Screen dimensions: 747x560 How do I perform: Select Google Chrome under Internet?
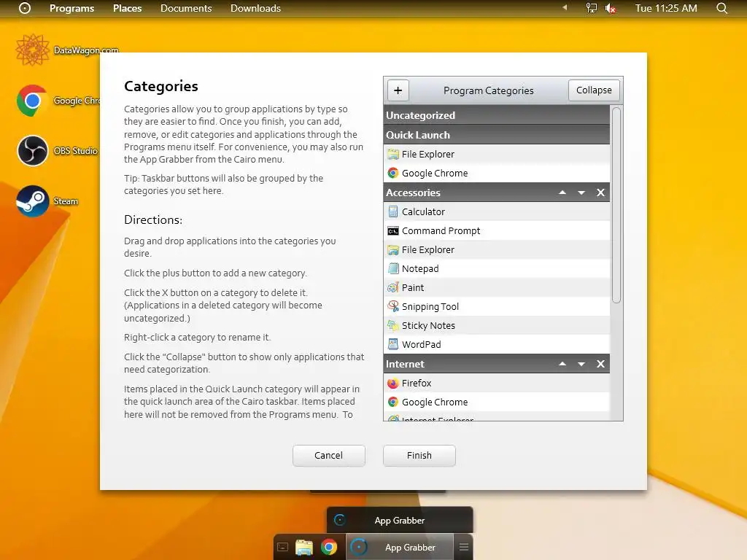tap(496, 402)
